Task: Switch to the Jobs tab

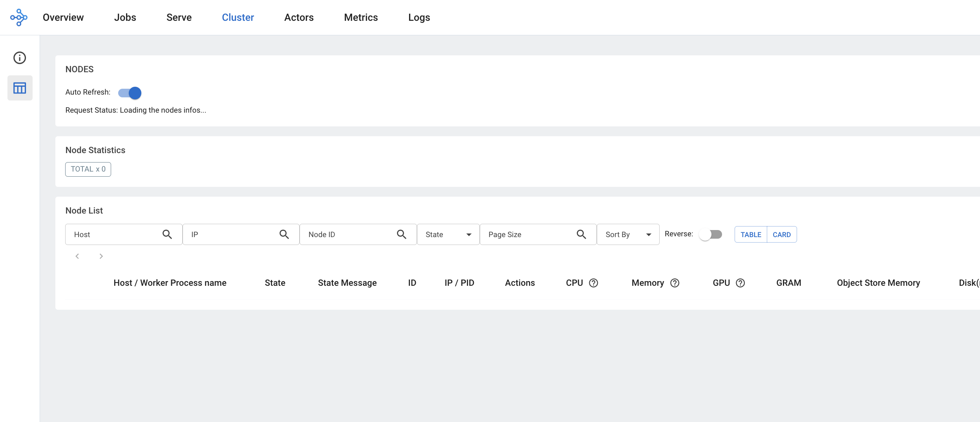Action: pyautogui.click(x=125, y=18)
